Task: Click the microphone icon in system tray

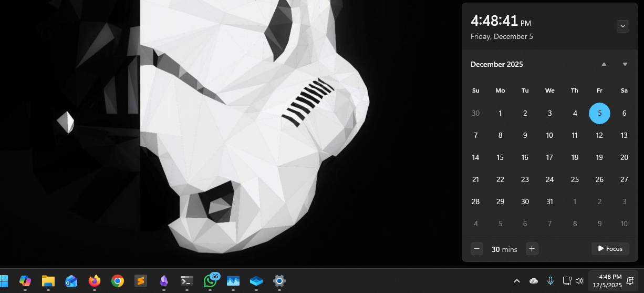Action: [x=550, y=281]
